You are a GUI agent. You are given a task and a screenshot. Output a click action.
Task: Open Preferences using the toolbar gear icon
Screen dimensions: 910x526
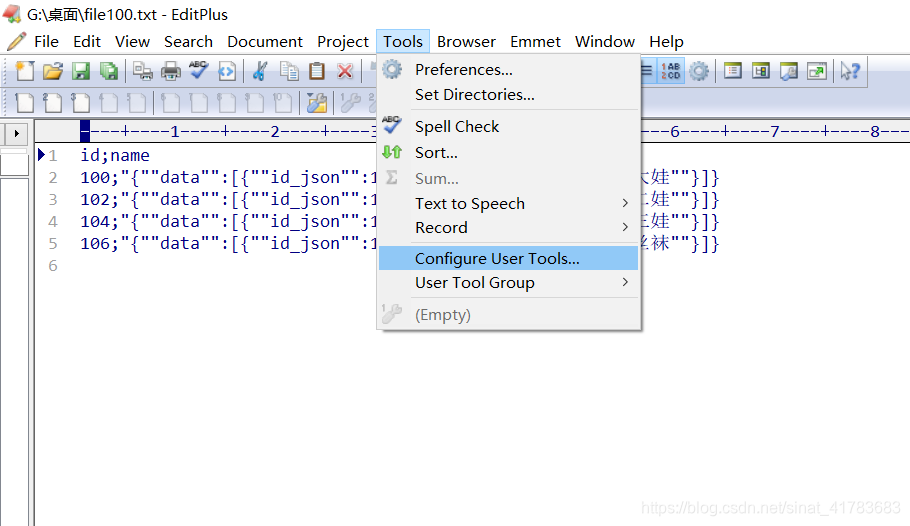(699, 71)
